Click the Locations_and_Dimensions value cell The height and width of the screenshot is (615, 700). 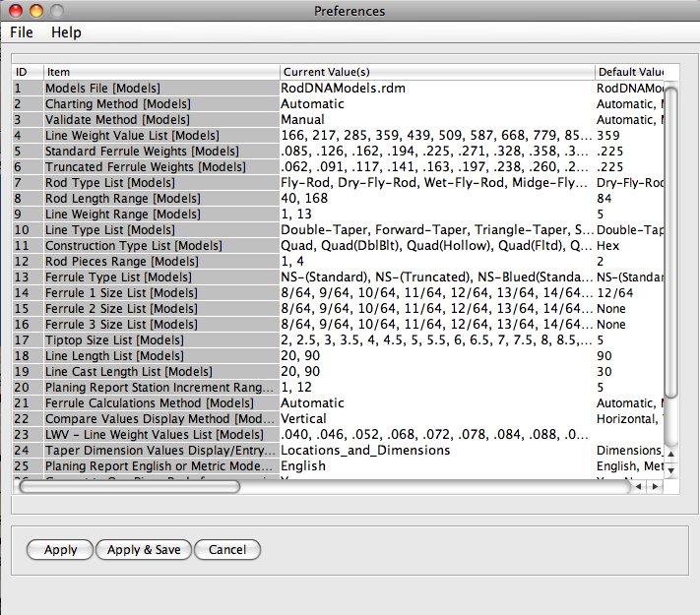click(437, 451)
